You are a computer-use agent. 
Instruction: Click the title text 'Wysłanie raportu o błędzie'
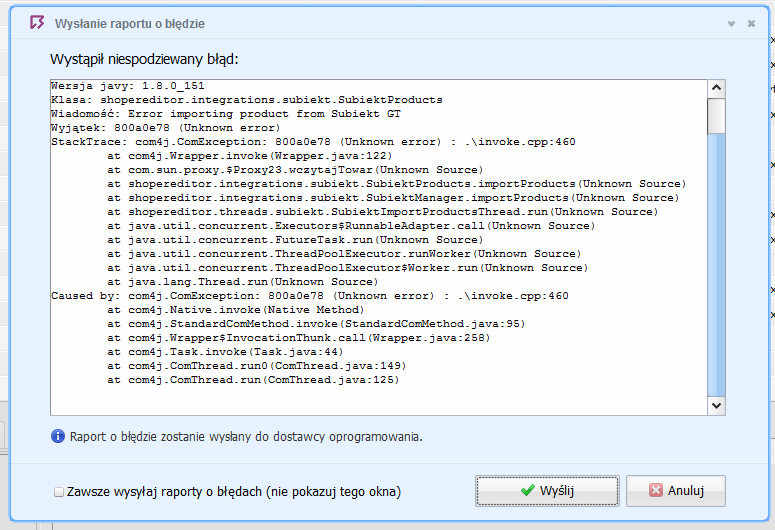[x=129, y=24]
